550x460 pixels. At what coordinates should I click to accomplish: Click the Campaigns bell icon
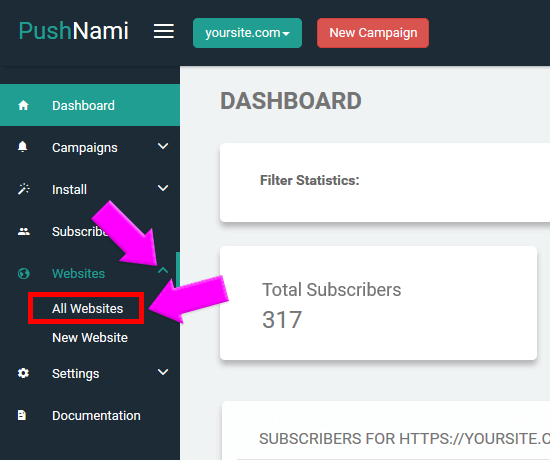pos(22,147)
